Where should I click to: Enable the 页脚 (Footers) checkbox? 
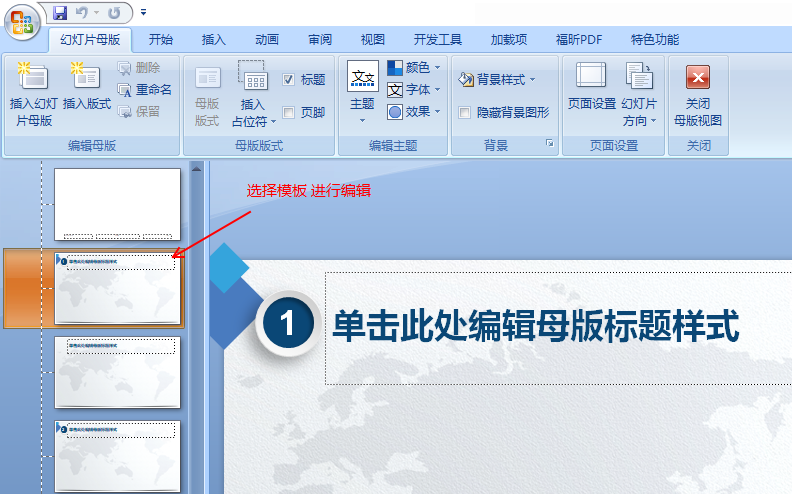tap(289, 113)
